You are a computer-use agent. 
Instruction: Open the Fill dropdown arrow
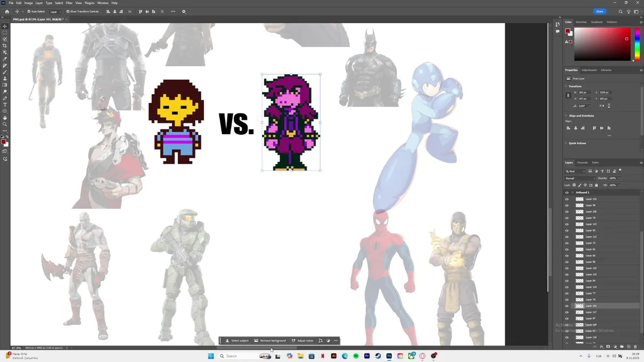point(619,185)
